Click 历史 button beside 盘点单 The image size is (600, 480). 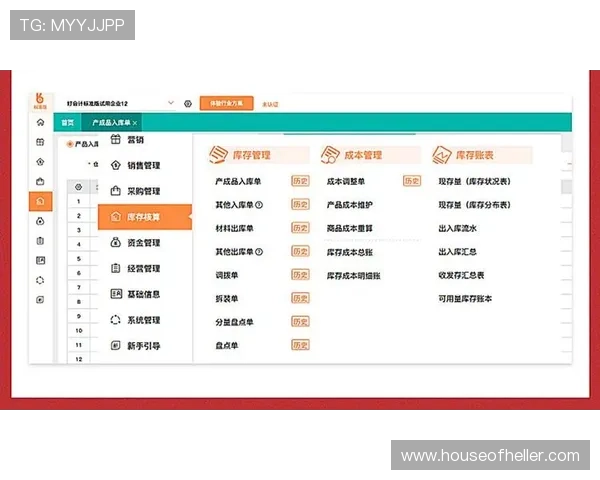pos(300,345)
